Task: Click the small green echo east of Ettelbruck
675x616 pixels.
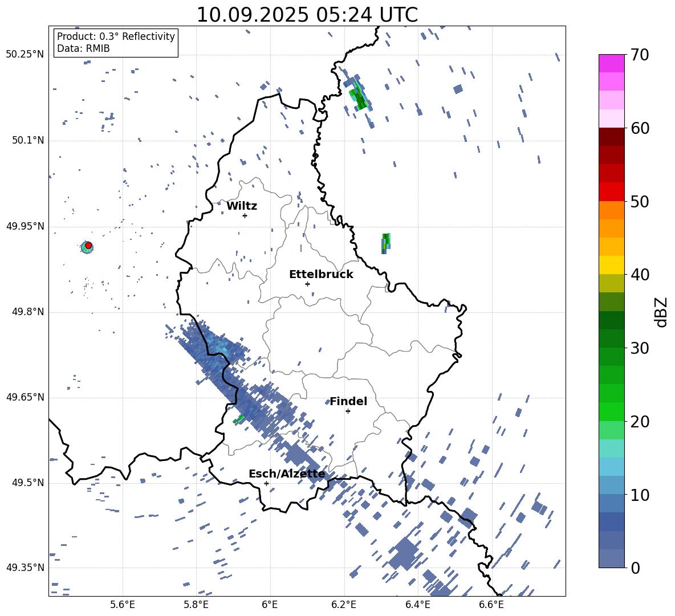Action: click(386, 243)
